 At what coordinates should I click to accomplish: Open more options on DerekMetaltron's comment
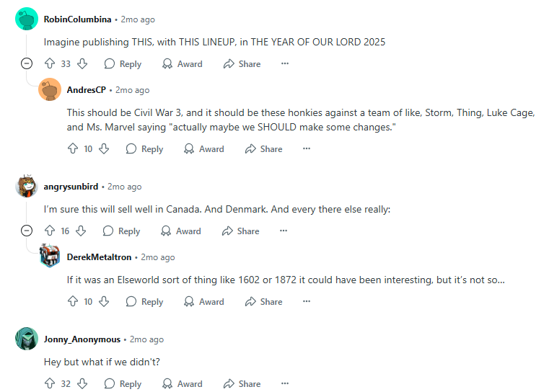click(307, 301)
